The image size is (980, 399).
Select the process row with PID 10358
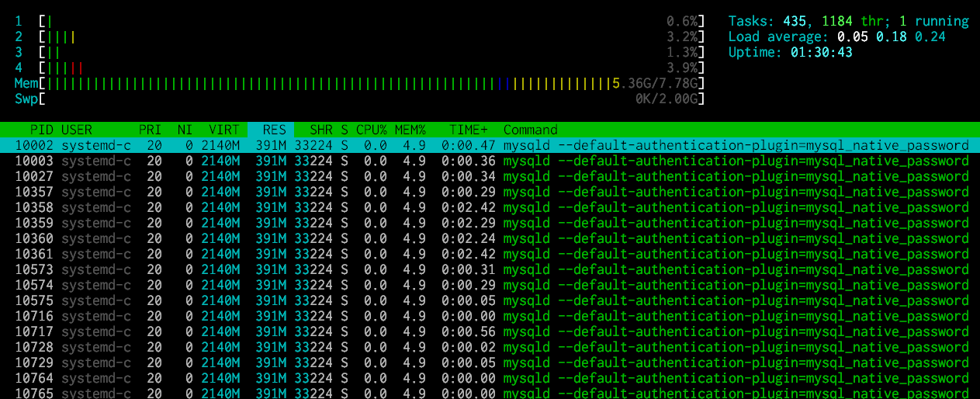(490, 207)
